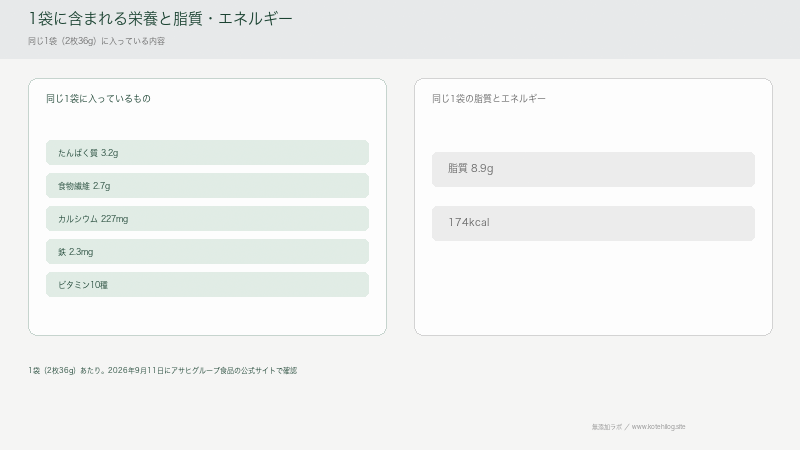Click the 227mg value in カルシウム row
800x450 pixels.
point(114,219)
